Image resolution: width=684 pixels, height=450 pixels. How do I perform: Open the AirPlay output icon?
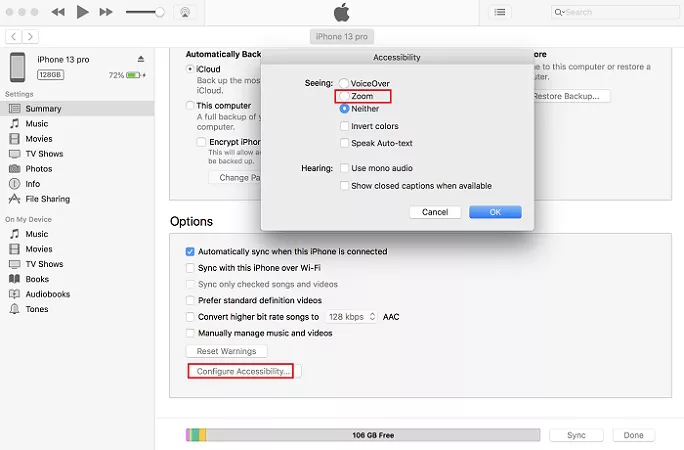[x=185, y=12]
